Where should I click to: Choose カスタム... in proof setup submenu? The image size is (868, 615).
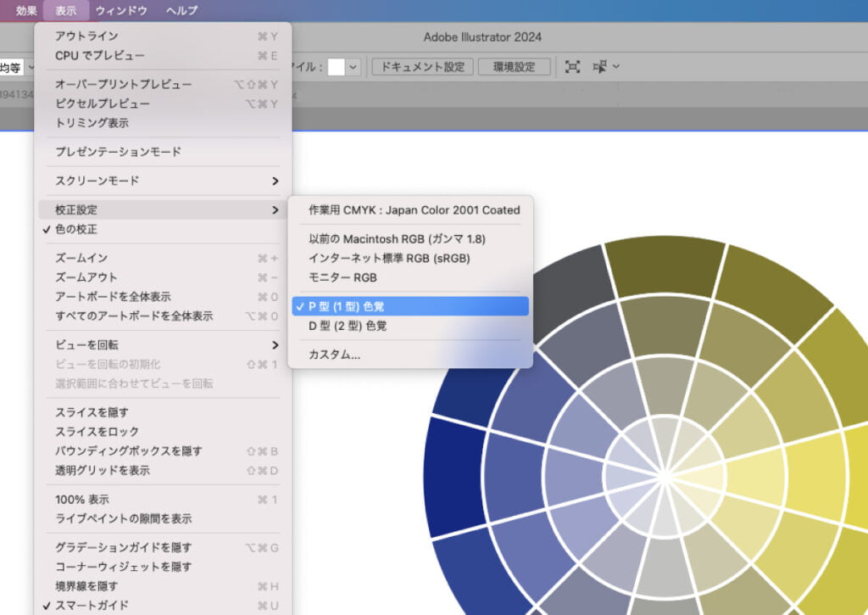click(335, 355)
